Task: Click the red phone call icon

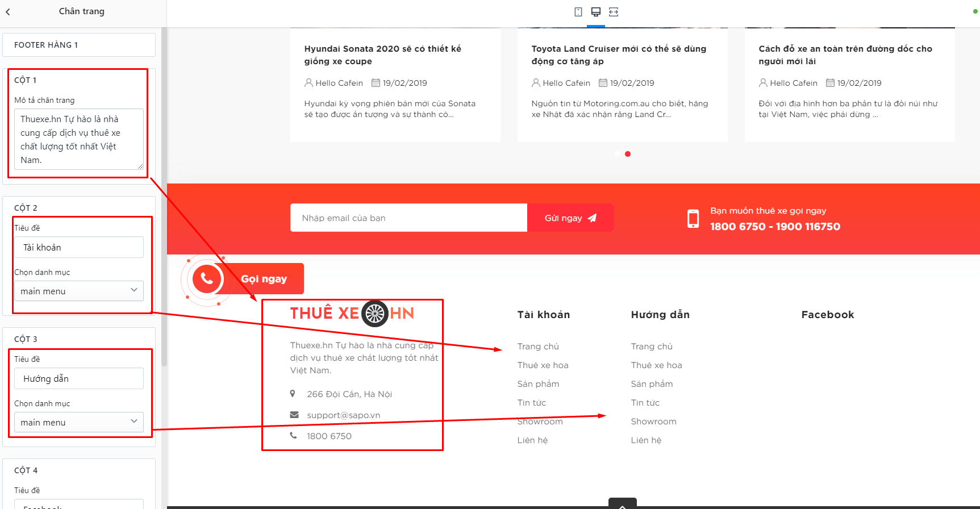Action: pos(207,279)
